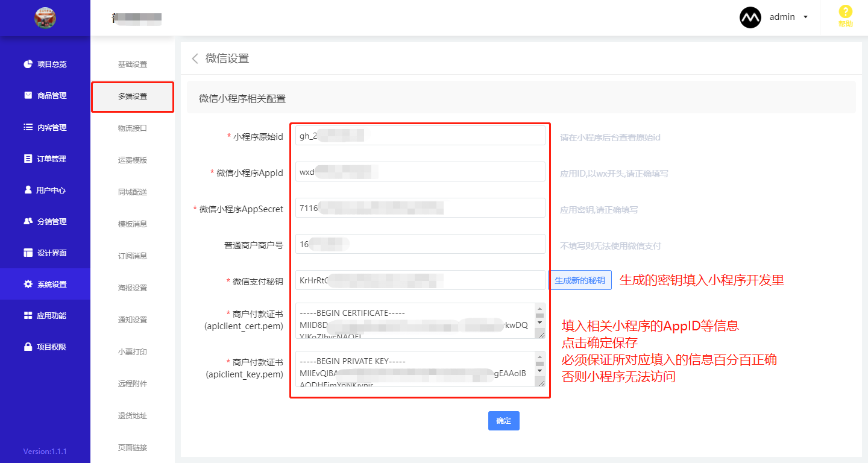Open 分销管理 in the sidebar
Viewport: 868px width, 463px height.
pyautogui.click(x=45, y=221)
